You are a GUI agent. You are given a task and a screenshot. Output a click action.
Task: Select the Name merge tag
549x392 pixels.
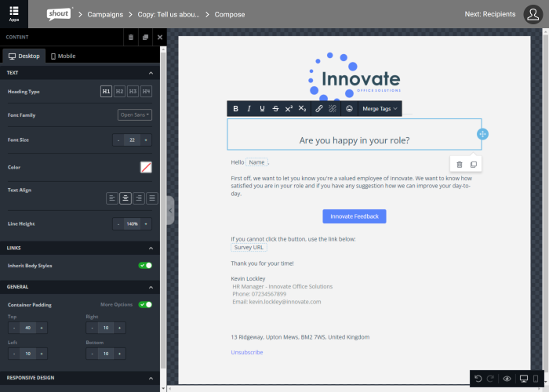(256, 162)
